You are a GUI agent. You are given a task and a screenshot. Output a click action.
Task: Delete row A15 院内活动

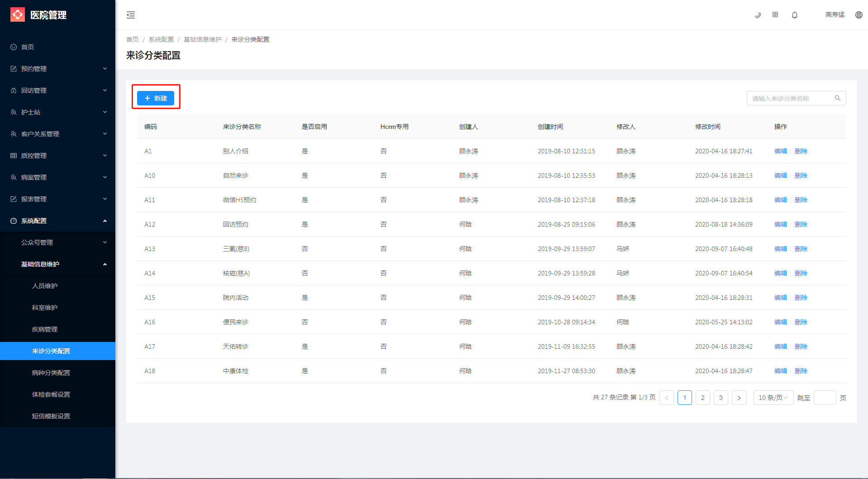pyautogui.click(x=801, y=298)
